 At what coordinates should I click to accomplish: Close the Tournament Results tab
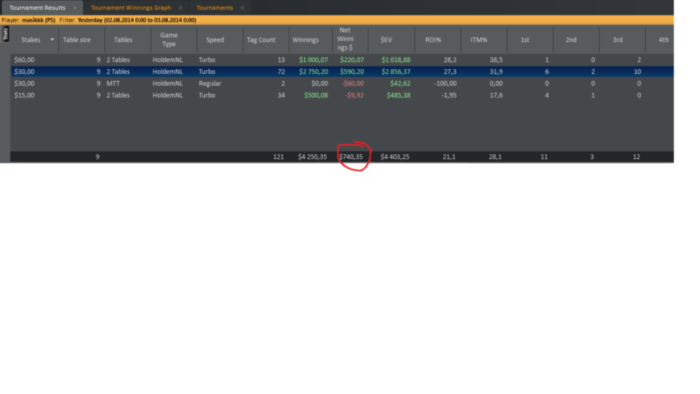point(75,8)
